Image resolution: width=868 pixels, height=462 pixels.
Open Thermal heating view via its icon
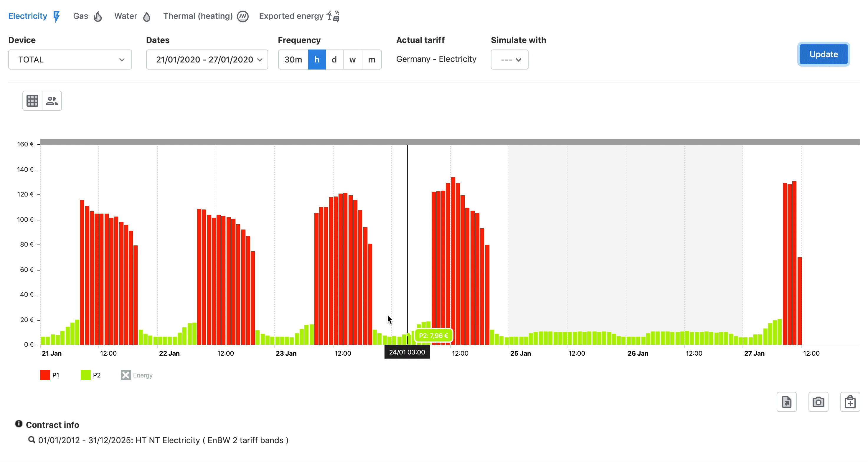242,16
